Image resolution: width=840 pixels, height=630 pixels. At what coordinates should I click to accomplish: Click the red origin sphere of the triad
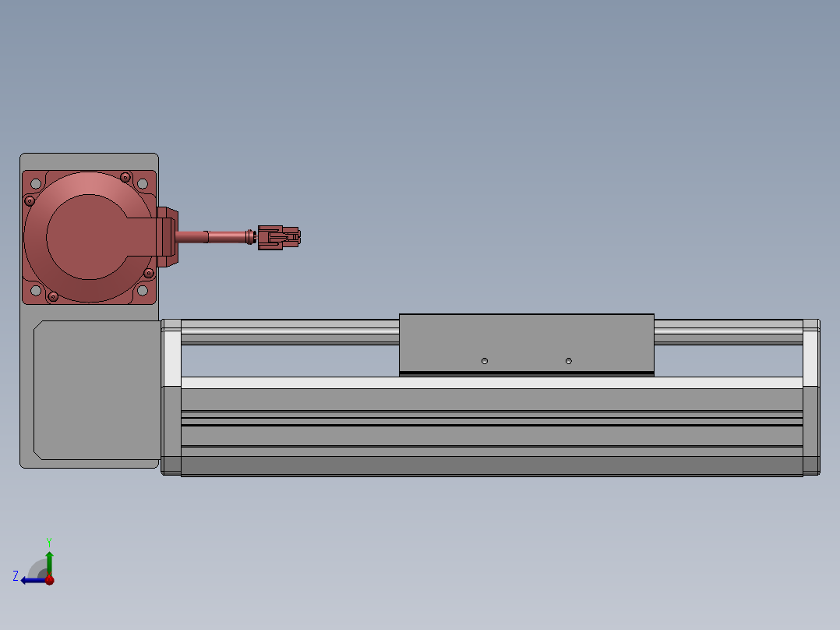point(50,579)
